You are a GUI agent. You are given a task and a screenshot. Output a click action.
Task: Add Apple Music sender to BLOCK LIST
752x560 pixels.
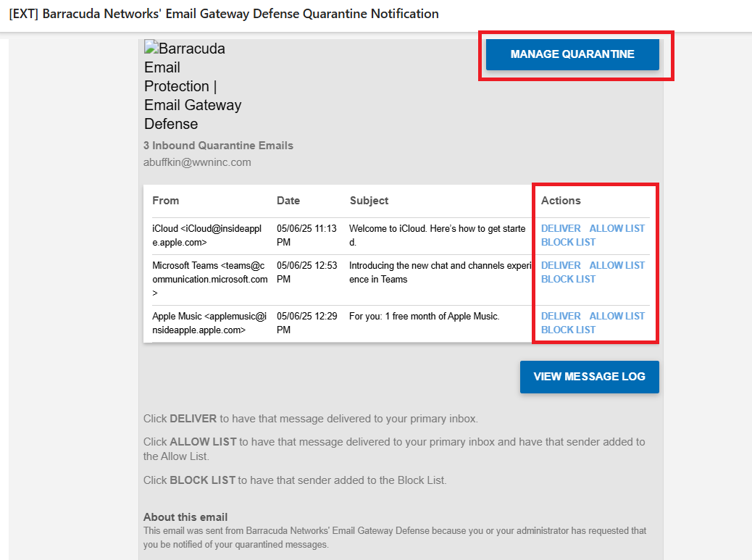[568, 330]
